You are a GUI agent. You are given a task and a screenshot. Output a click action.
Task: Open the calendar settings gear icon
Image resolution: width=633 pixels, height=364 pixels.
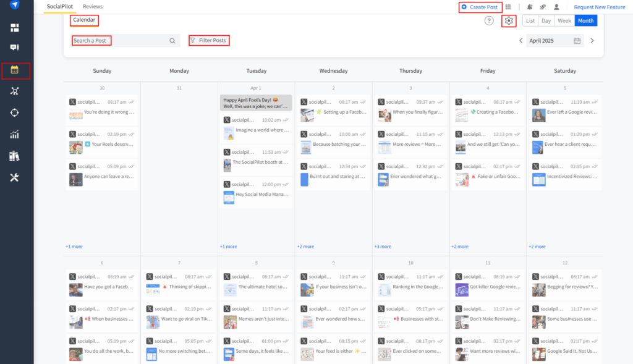click(x=508, y=20)
